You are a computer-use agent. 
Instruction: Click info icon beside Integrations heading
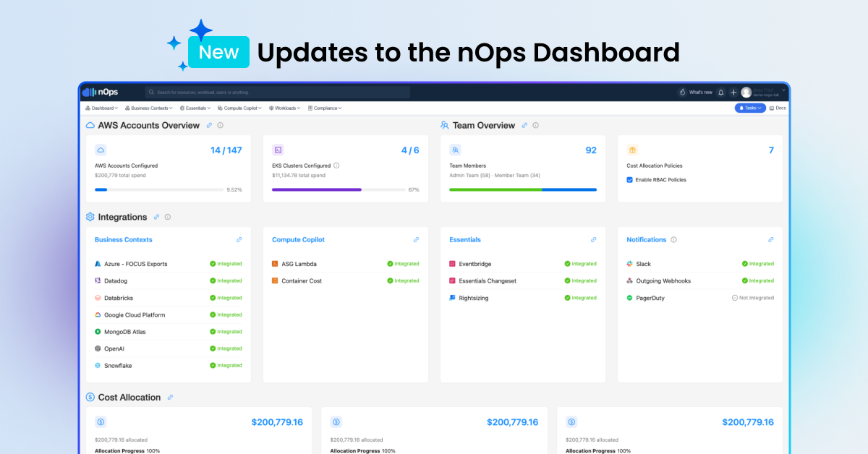pyautogui.click(x=168, y=217)
